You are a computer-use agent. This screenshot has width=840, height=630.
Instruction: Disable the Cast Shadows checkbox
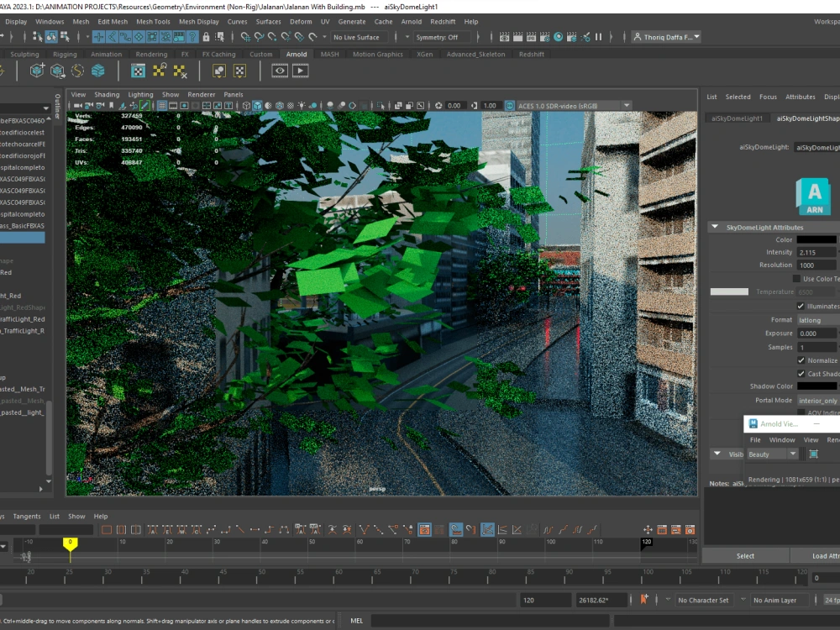801,373
